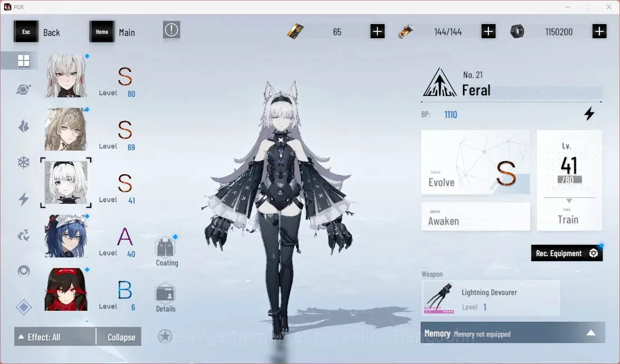Viewport: 620px width, 364px height.
Task: Open the Coating wardrobe icon
Action: click(x=166, y=248)
